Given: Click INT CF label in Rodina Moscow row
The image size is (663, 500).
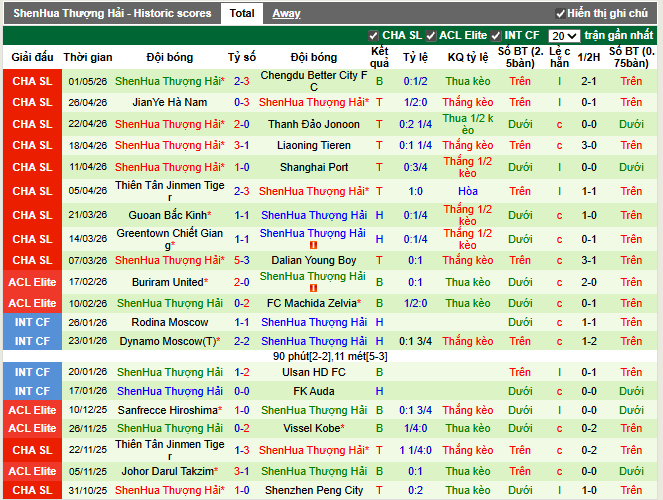Looking at the screenshot, I should coord(33,322).
